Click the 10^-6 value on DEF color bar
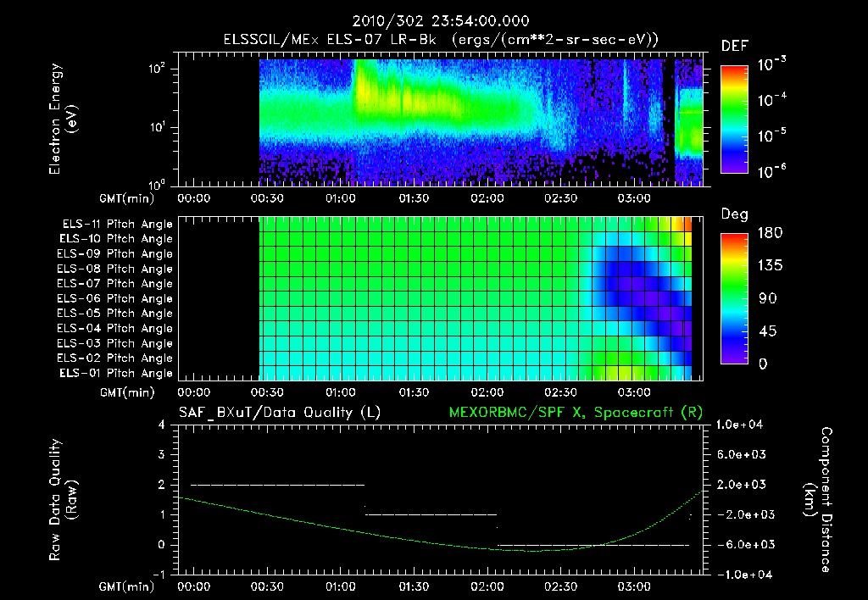The image size is (868, 600). pos(772,171)
